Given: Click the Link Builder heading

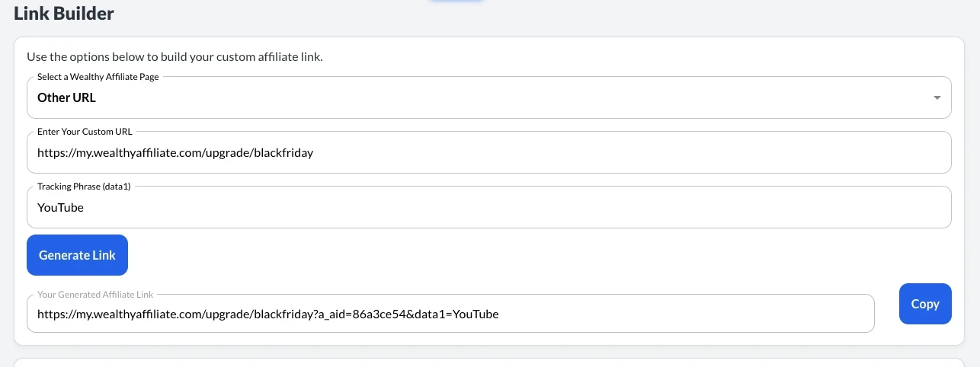Looking at the screenshot, I should 64,14.
